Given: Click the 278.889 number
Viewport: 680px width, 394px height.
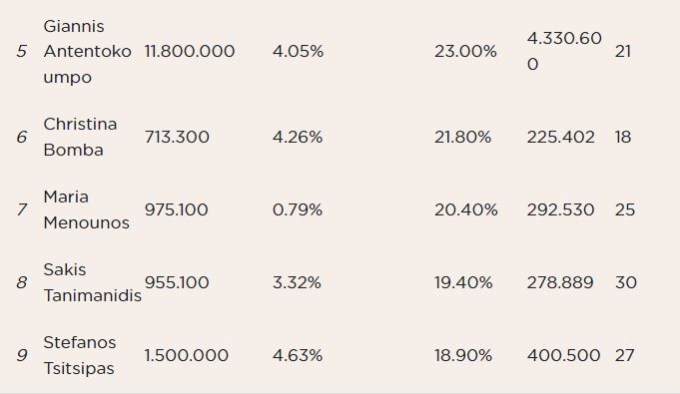Looking at the screenshot, I should click(x=560, y=283).
